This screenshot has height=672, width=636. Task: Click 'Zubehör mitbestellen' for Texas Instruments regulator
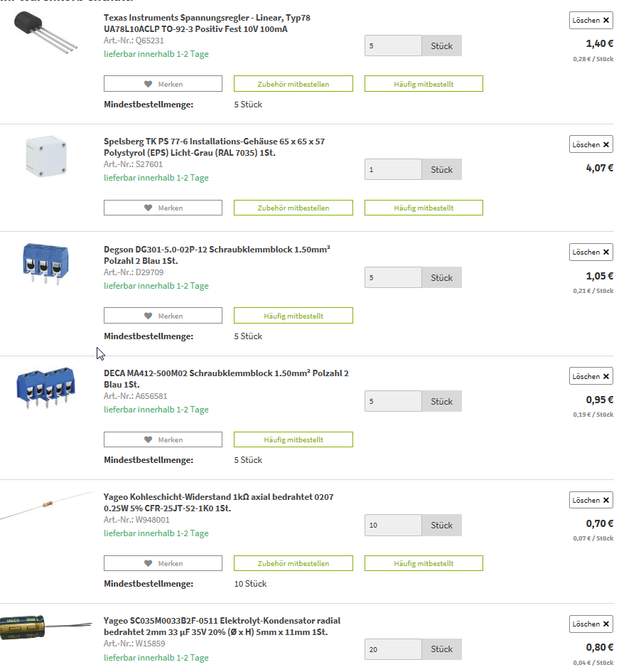point(293,84)
